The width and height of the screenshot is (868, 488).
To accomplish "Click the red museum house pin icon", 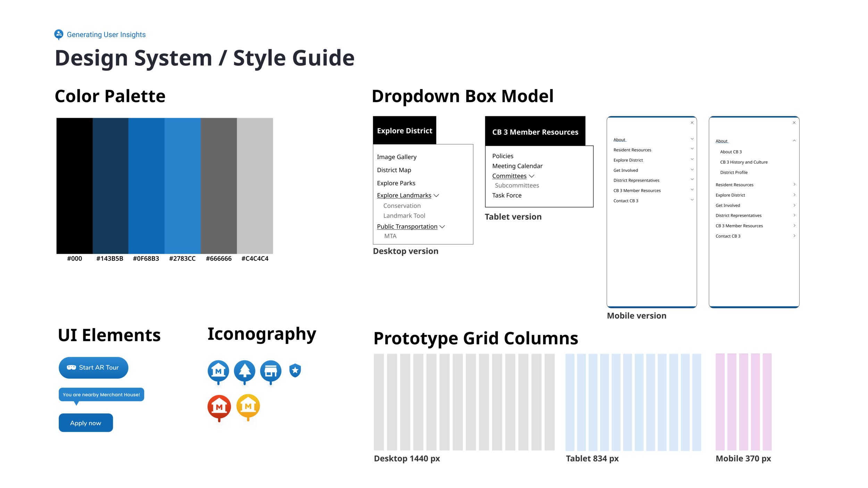I will [219, 406].
